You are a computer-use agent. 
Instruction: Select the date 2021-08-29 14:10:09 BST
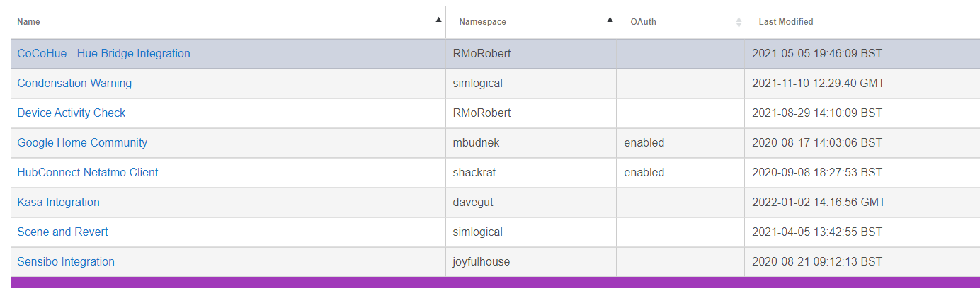pos(817,113)
